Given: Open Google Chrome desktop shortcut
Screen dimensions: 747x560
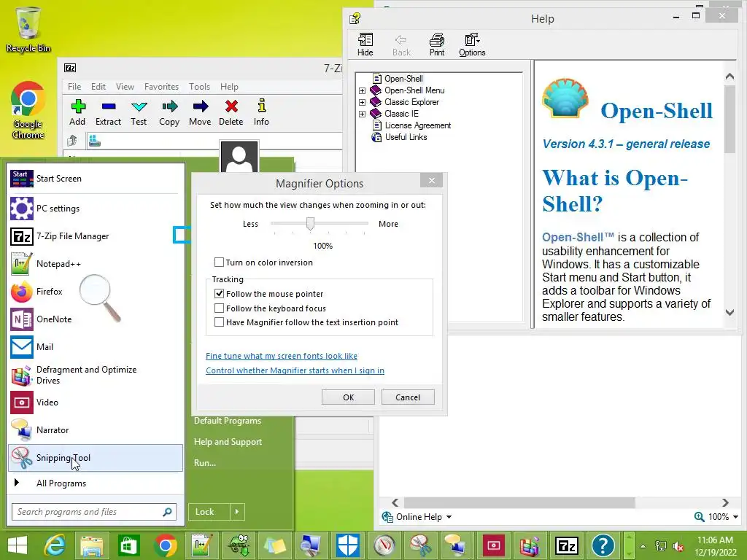Looking at the screenshot, I should pyautogui.click(x=28, y=111).
